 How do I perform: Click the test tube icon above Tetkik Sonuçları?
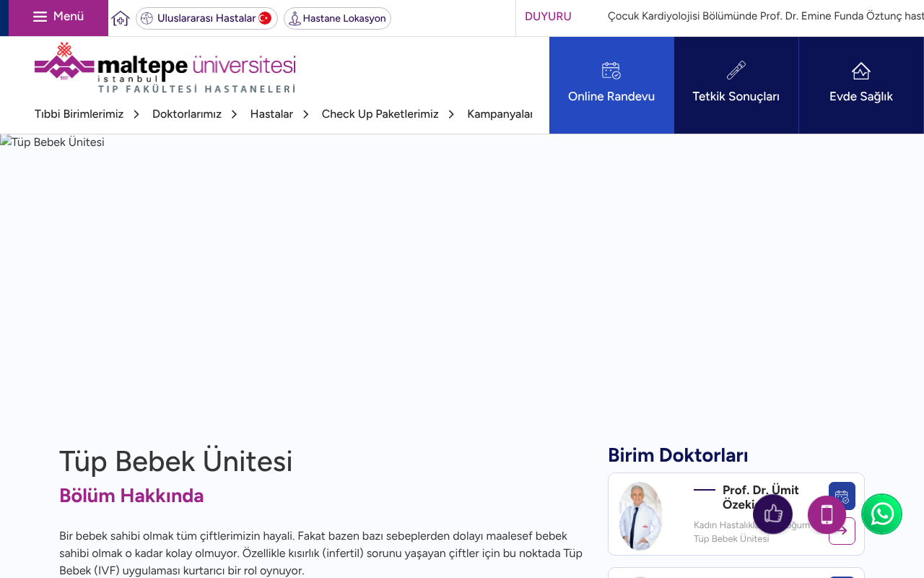(736, 70)
